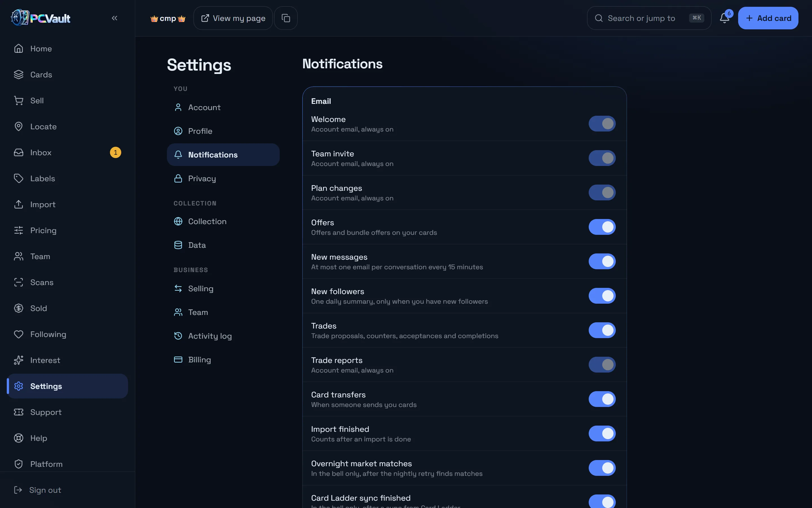
Task: Click the Help lifebuoy icon in the sidebar
Action: point(18,438)
